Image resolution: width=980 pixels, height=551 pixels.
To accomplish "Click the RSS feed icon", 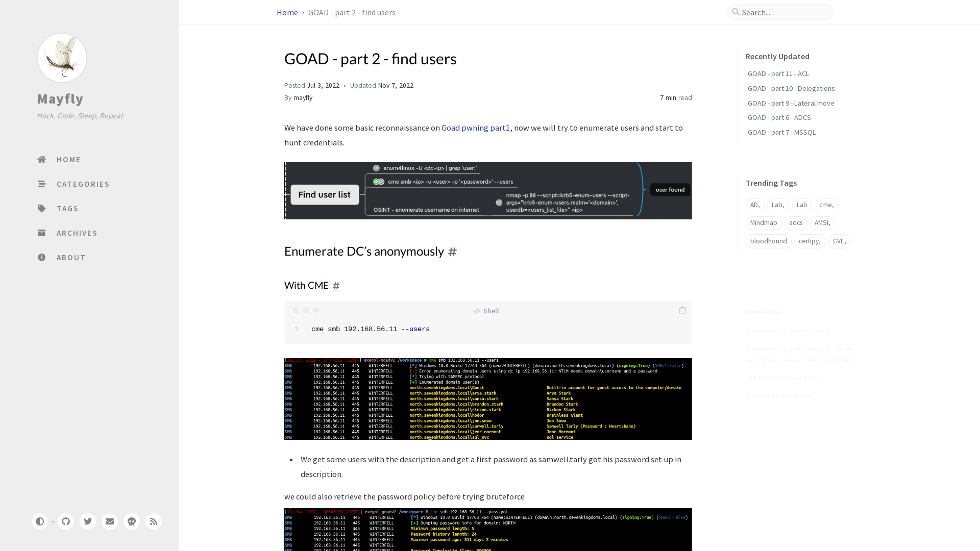I will point(154,521).
